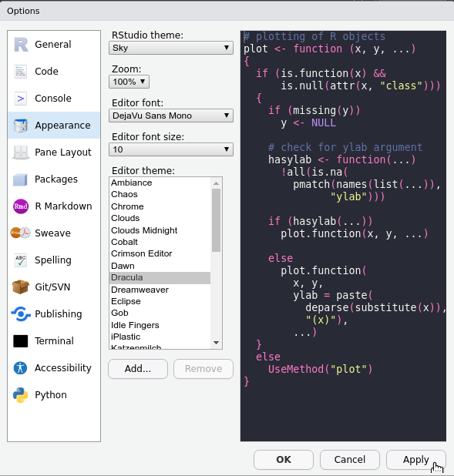Click the Spelling ABC checkmark icon
454x476 pixels.
coord(21,260)
